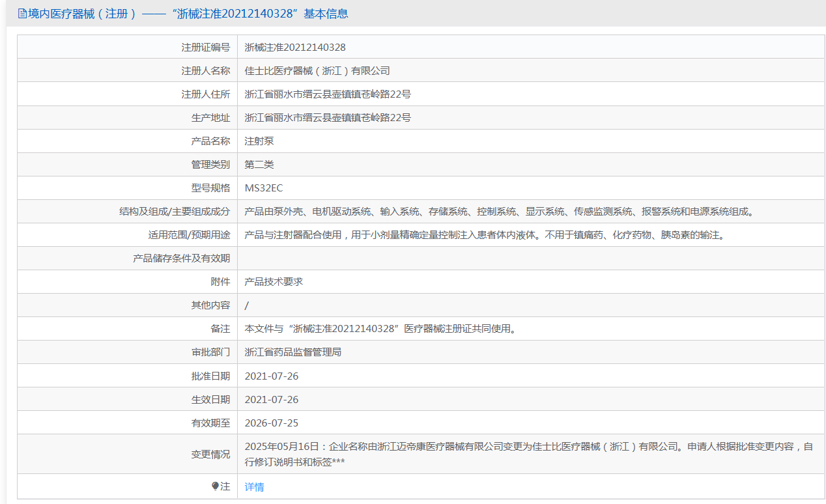Viewport: 826px width, 504px height.
Task: Click the page title 境内医疗器械（注册）
Action: pos(82,14)
